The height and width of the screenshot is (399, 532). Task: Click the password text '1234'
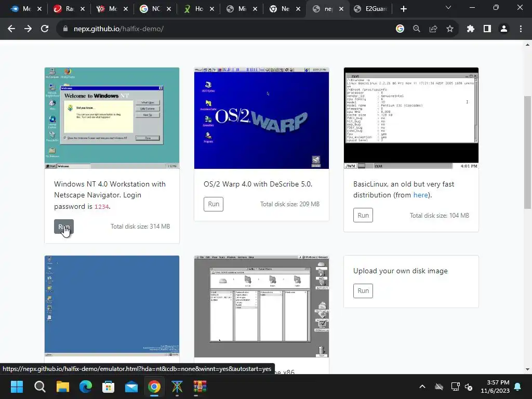(x=101, y=207)
